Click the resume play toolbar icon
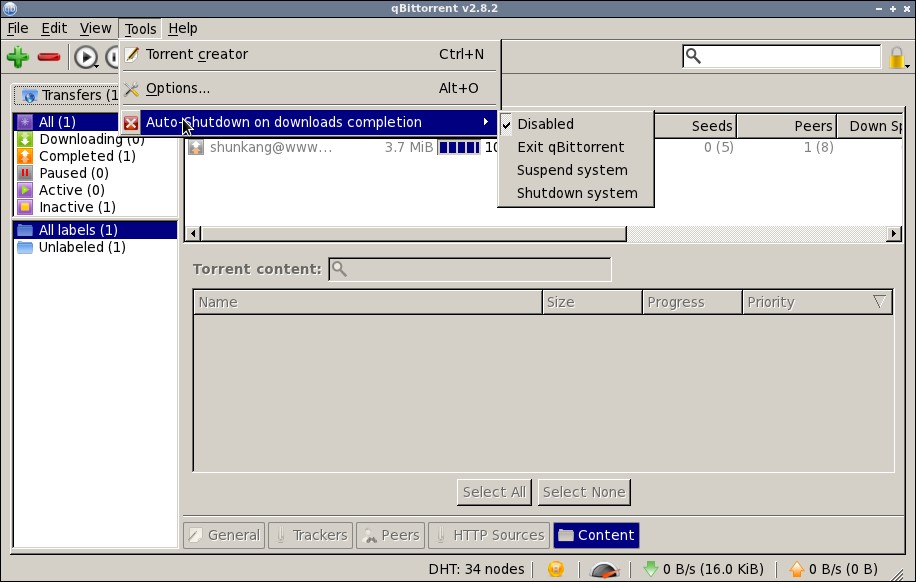Image resolution: width=916 pixels, height=582 pixels. (86, 57)
